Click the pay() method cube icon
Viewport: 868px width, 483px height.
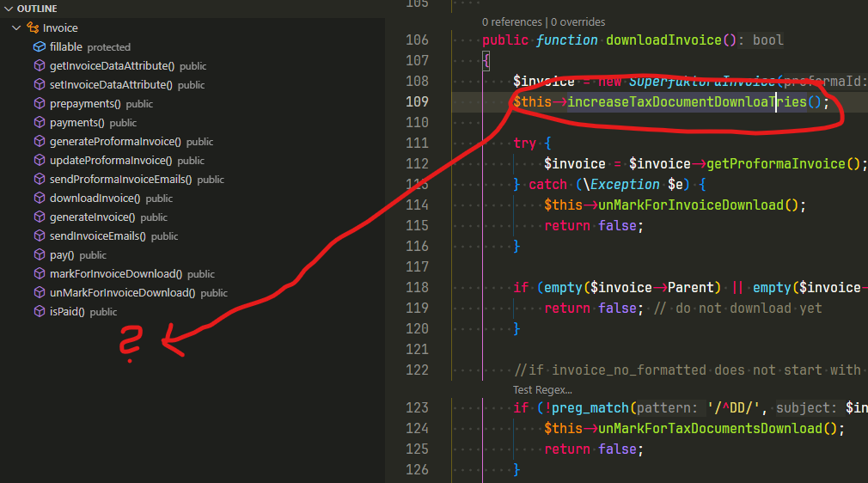click(40, 255)
